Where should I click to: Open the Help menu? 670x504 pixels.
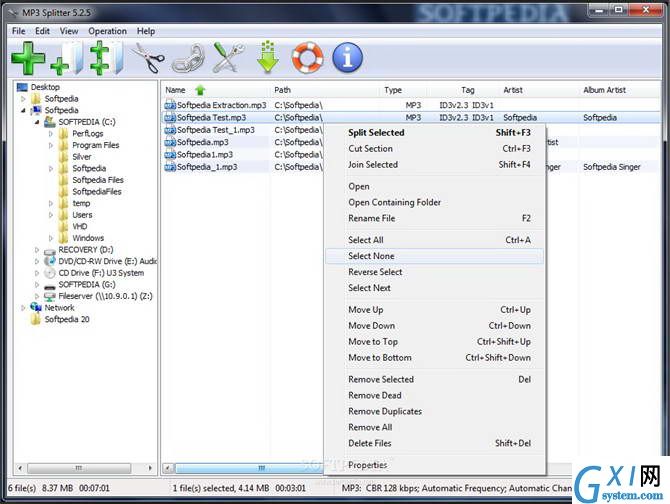146,31
